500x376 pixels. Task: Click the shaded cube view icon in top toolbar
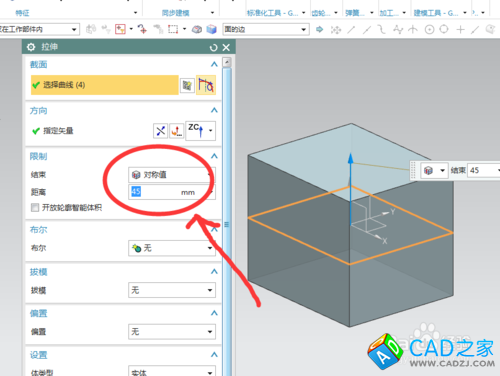(211, 29)
